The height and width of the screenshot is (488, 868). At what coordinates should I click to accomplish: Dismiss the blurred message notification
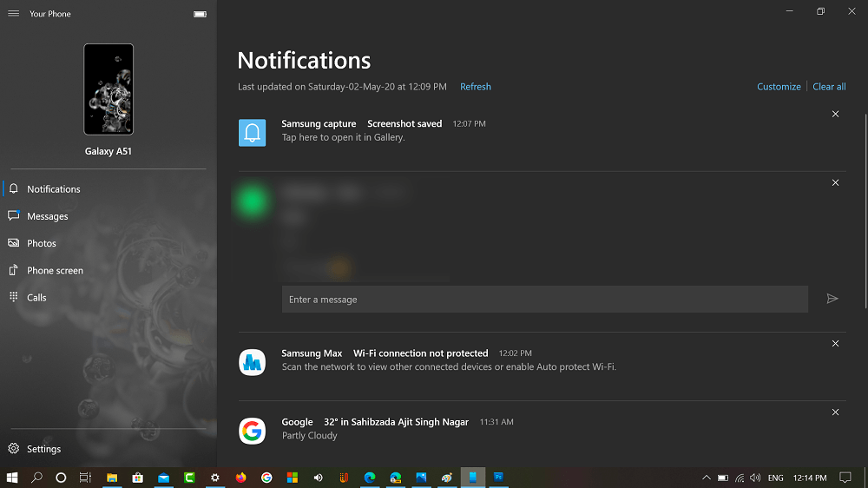(835, 183)
